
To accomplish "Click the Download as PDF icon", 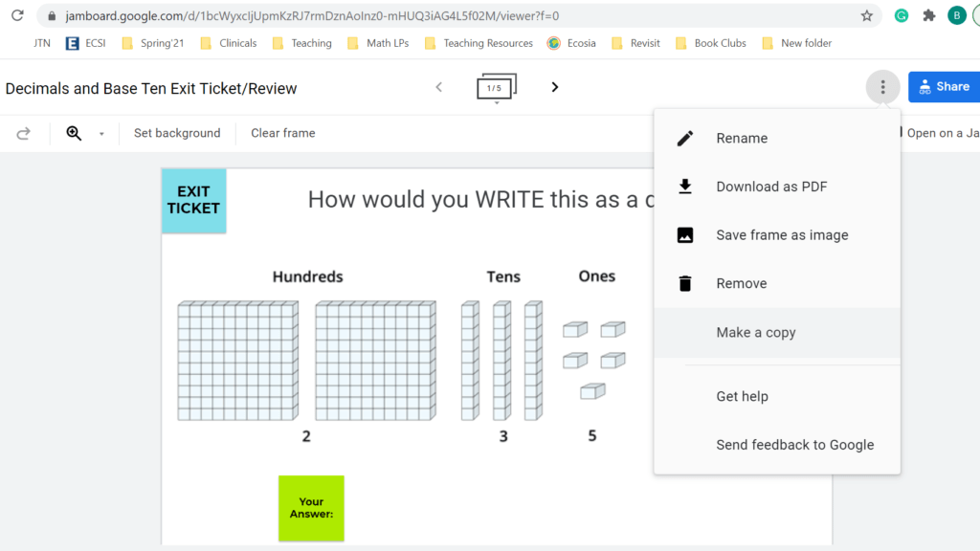I will (685, 186).
